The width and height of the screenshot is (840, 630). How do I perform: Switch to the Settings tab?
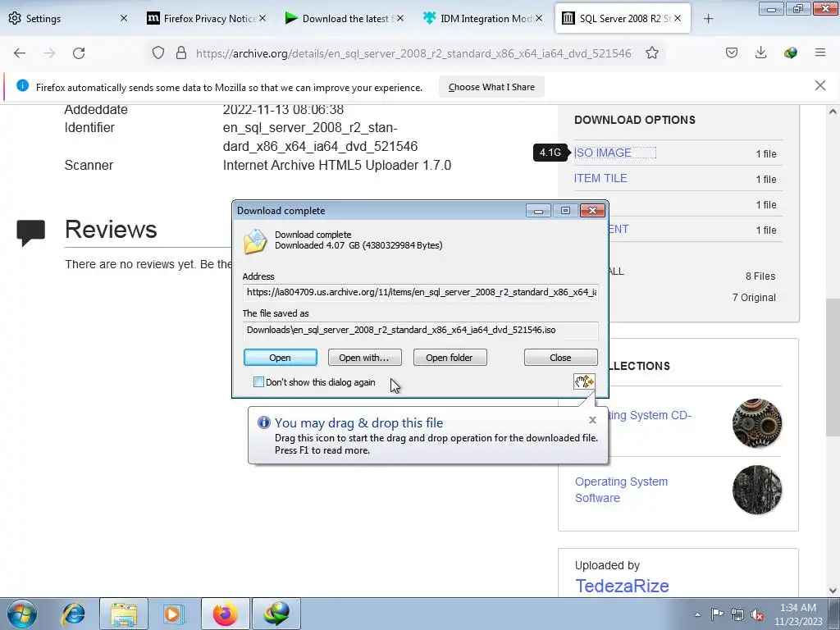coord(67,18)
